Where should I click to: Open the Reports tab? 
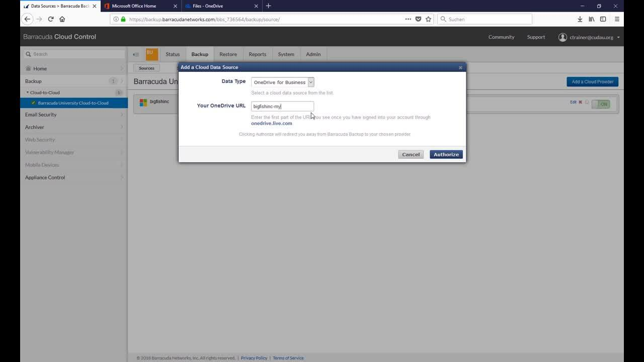point(257,54)
